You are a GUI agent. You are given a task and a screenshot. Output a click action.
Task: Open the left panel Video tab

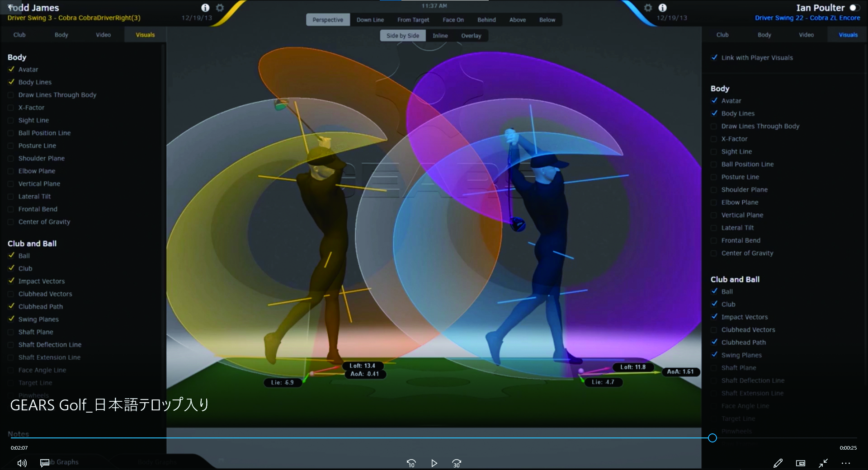[x=103, y=35]
